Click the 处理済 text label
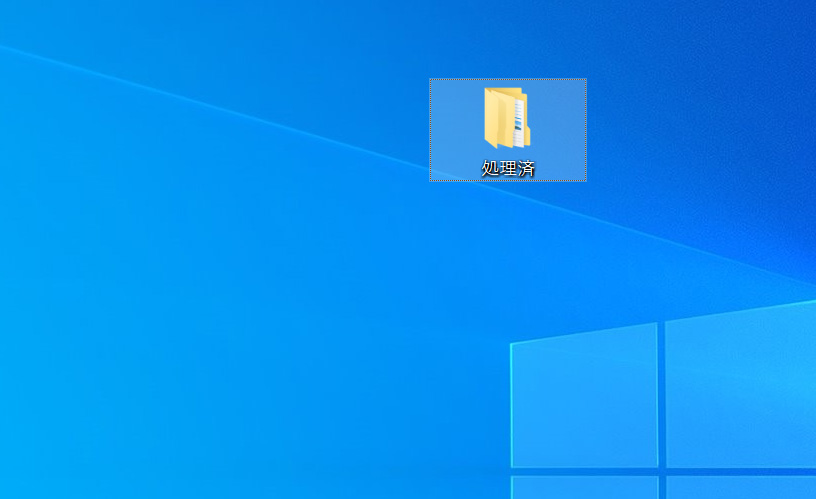 [508, 168]
